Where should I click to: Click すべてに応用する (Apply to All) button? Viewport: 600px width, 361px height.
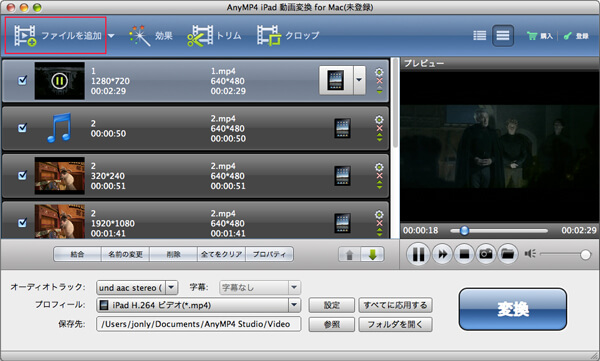tap(395, 305)
